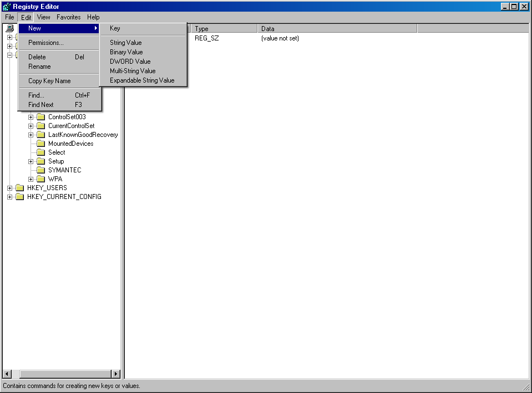Choose Rename in the Edit menu

pyautogui.click(x=59, y=67)
